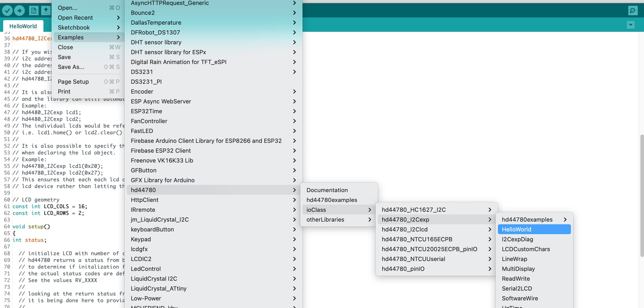Open the LCDCustomChars example sketch

(534, 249)
